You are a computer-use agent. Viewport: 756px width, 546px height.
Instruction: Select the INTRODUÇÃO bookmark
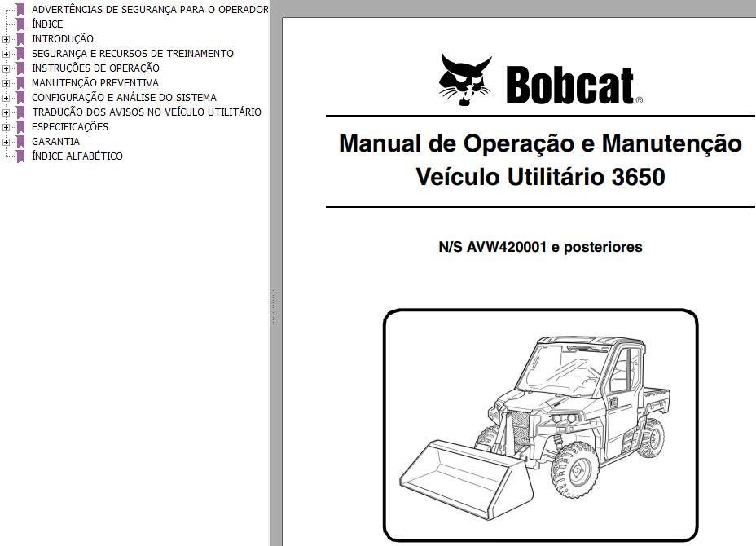pyautogui.click(x=63, y=38)
